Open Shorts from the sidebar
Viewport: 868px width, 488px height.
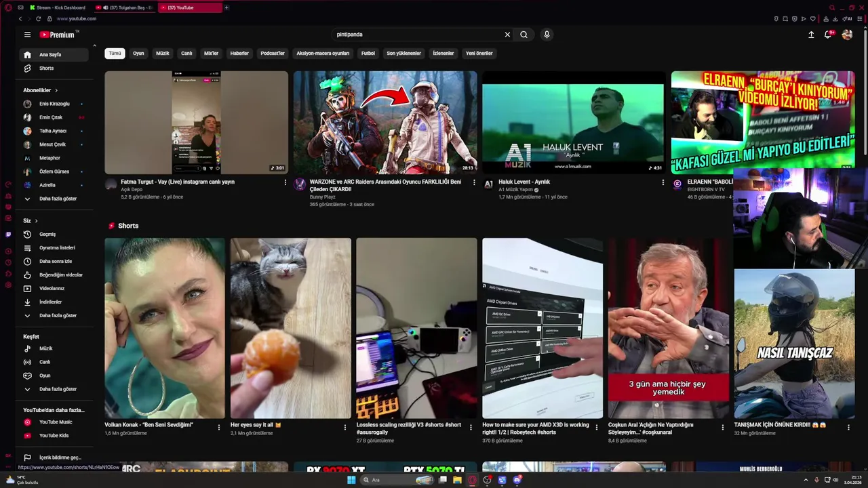[54, 68]
